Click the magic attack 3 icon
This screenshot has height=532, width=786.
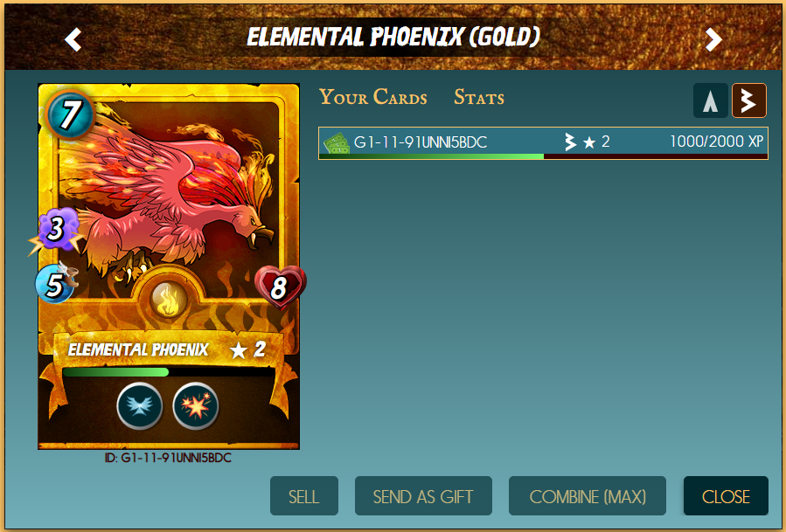pos(56,230)
